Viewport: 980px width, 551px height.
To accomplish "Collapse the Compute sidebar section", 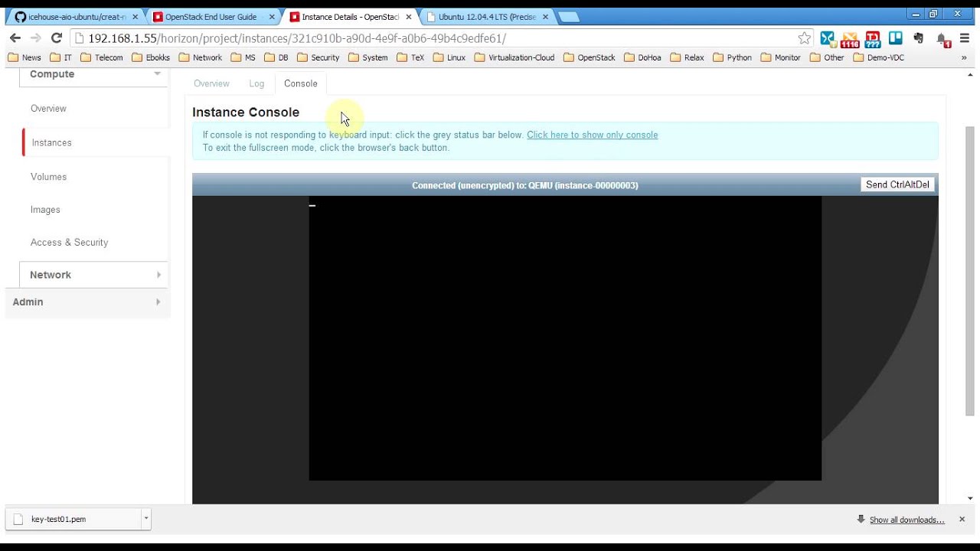I will tap(157, 74).
